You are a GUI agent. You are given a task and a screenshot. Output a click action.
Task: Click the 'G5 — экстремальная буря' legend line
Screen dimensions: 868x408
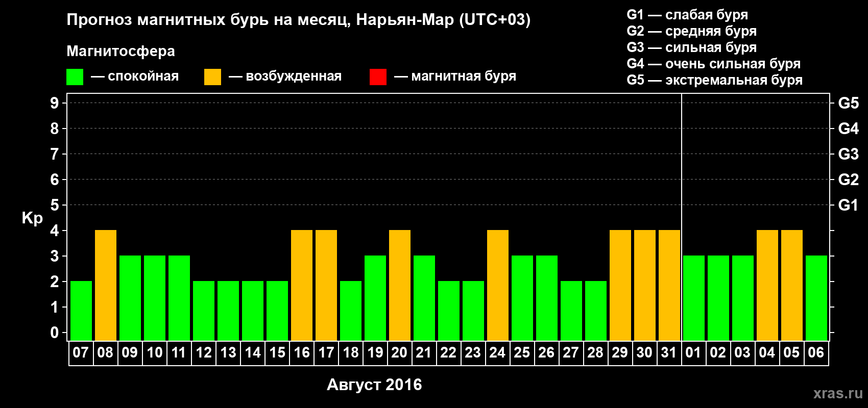pos(714,80)
